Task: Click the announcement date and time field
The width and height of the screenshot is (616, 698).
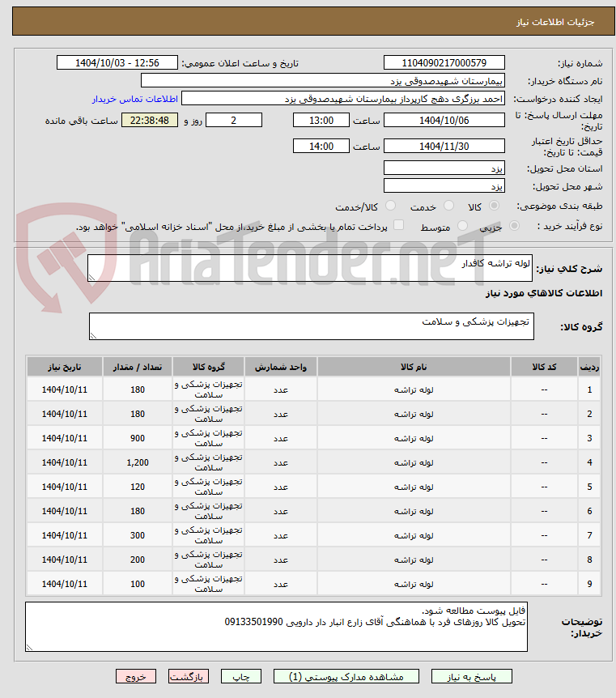Action: tap(117, 63)
